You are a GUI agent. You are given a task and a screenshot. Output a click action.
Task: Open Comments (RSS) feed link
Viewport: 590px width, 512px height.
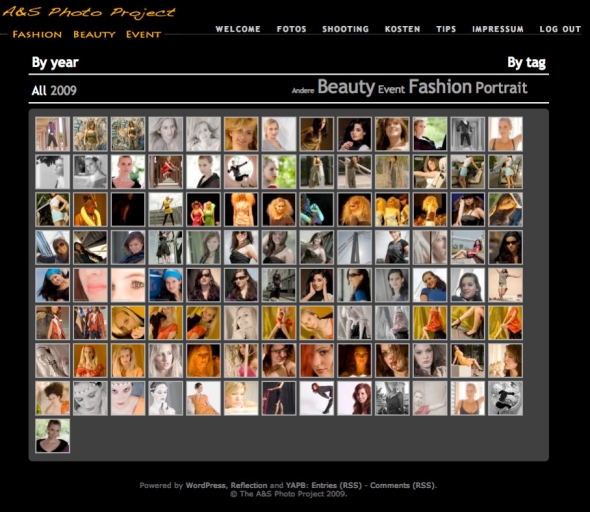click(x=402, y=485)
